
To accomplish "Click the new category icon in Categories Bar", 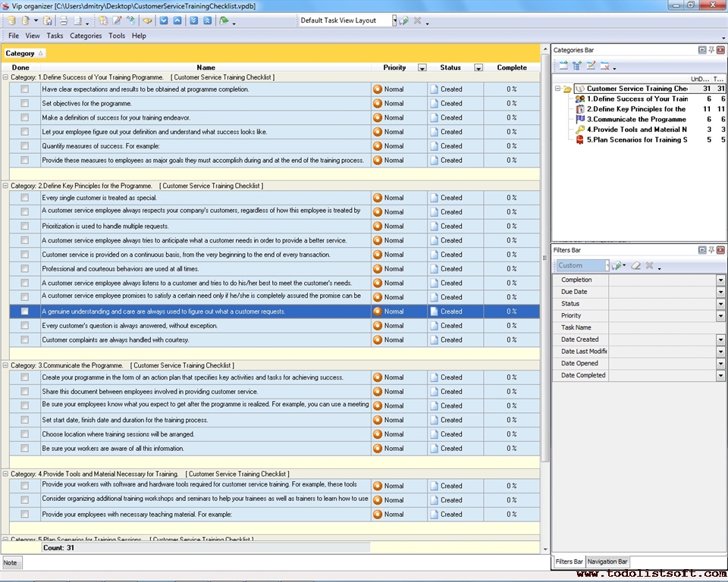I will tap(563, 67).
